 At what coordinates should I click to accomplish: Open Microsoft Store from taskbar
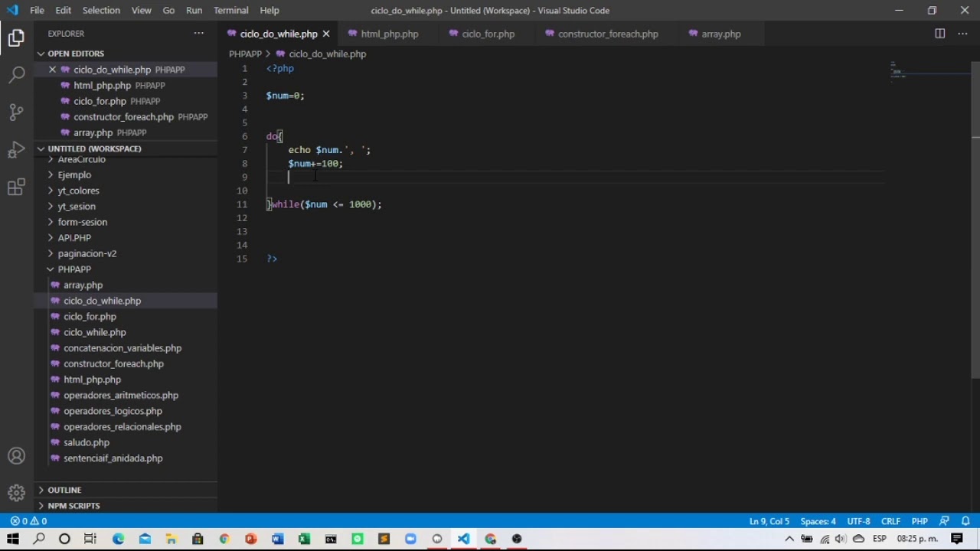click(x=198, y=539)
